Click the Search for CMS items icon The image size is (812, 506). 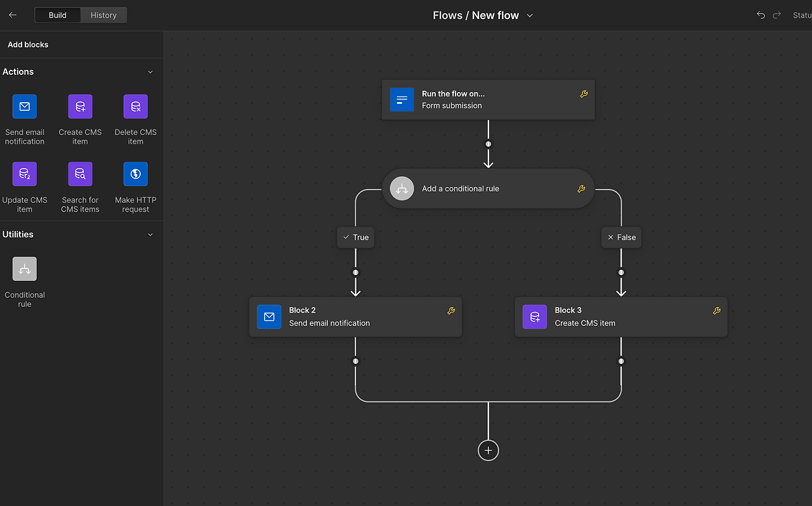[x=80, y=174]
